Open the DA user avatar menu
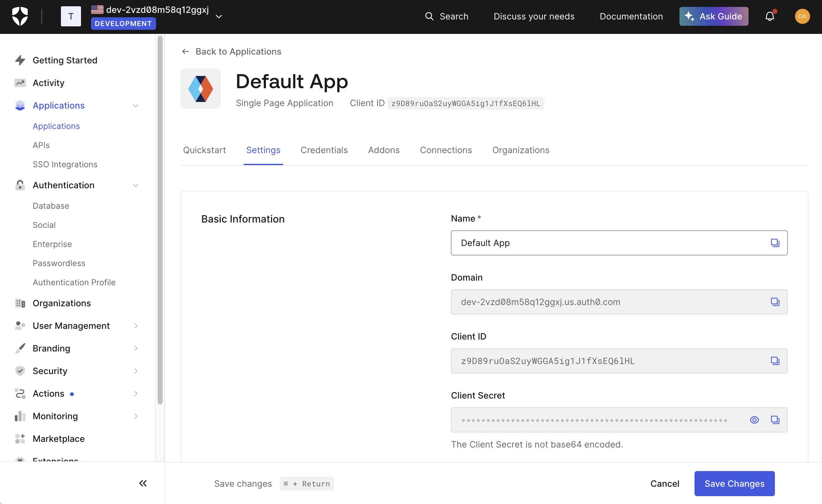 point(802,16)
